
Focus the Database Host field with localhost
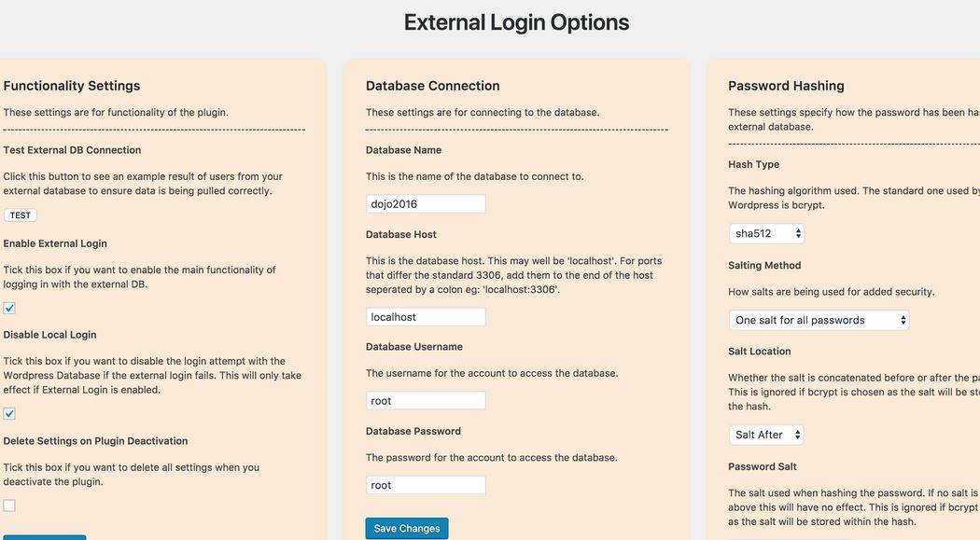[x=426, y=316]
